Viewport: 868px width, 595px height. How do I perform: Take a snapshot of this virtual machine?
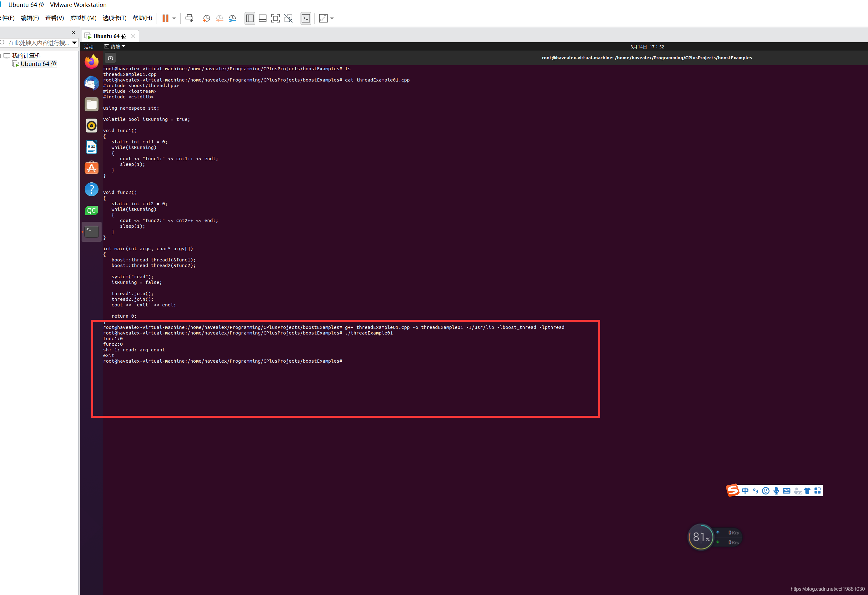(206, 18)
